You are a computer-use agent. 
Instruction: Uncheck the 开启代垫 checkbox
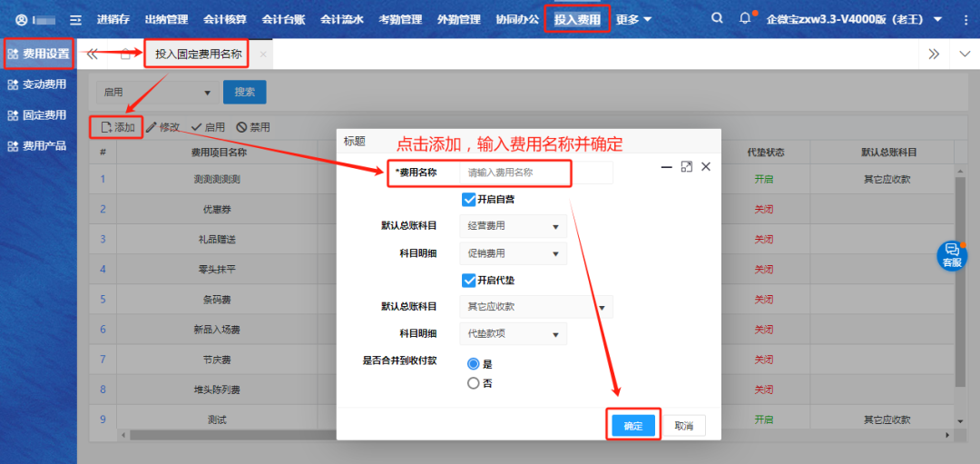click(469, 280)
